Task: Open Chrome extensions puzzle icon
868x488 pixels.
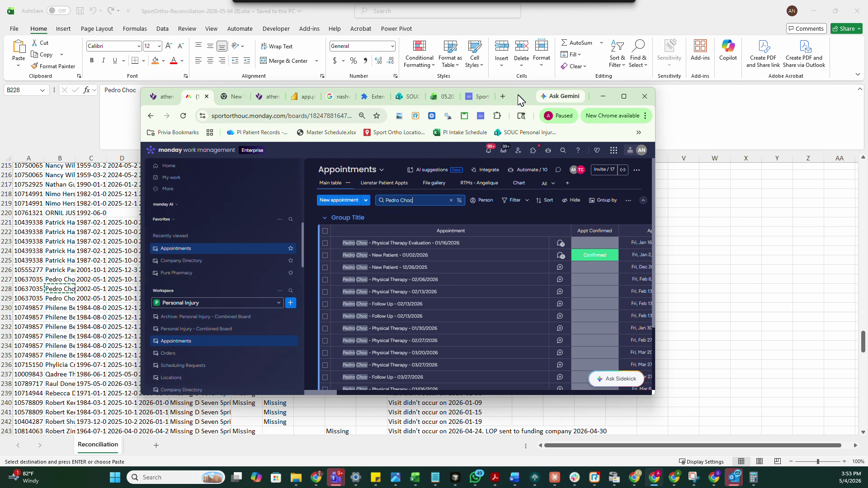Action: click(x=497, y=116)
